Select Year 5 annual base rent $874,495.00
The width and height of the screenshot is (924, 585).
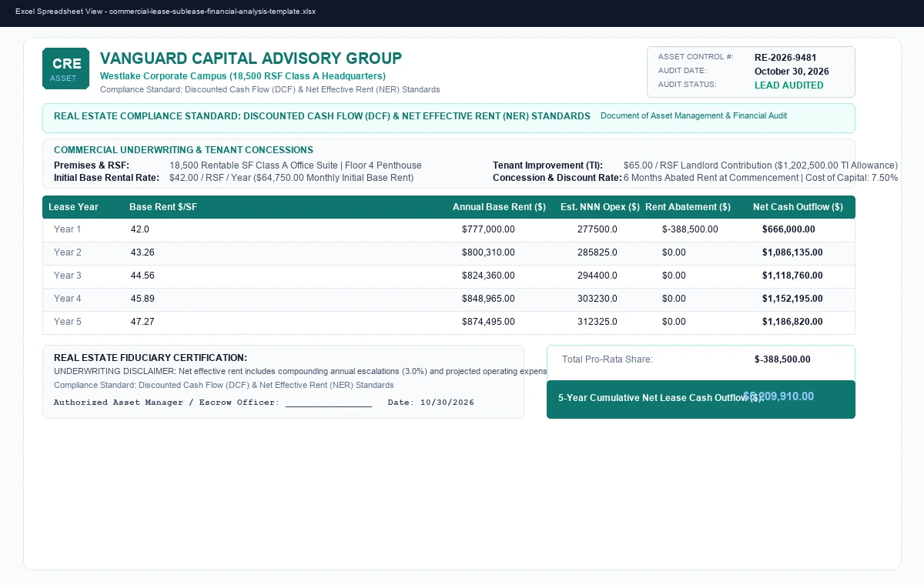(488, 322)
